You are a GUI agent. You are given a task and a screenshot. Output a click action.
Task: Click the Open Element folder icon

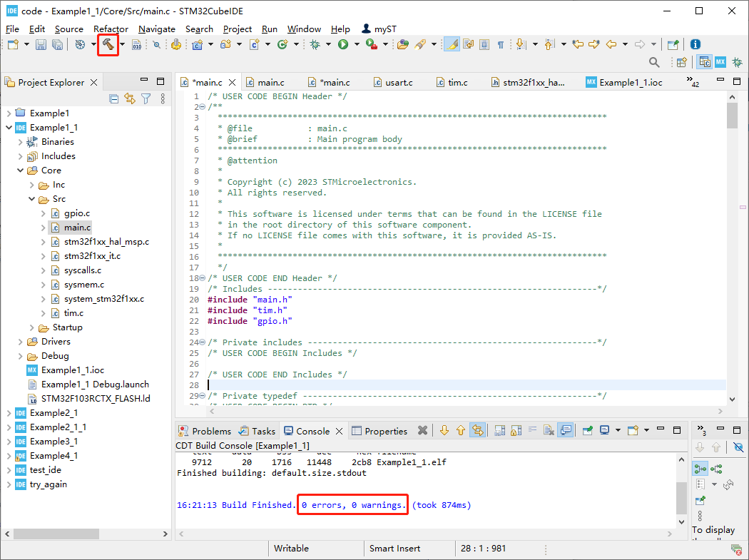[x=403, y=44]
